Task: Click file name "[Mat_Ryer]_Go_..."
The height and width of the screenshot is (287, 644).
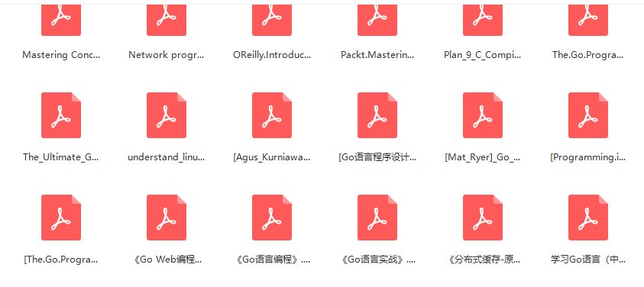Action: click(x=483, y=157)
